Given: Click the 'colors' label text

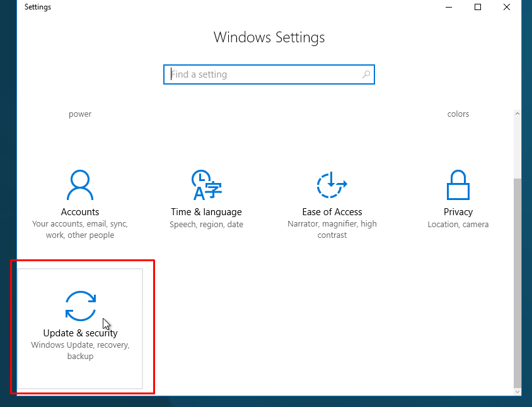Looking at the screenshot, I should pyautogui.click(x=458, y=114).
